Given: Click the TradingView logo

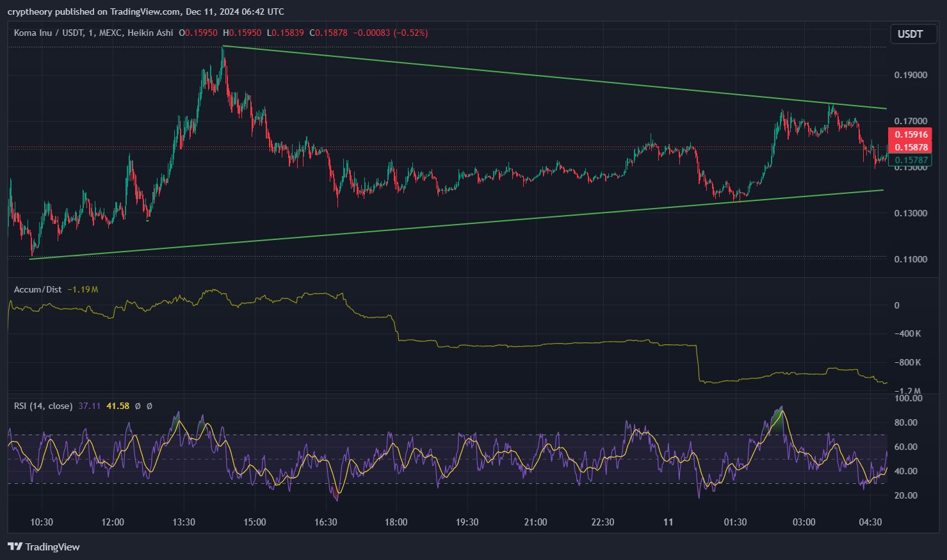Looking at the screenshot, I should click(44, 547).
